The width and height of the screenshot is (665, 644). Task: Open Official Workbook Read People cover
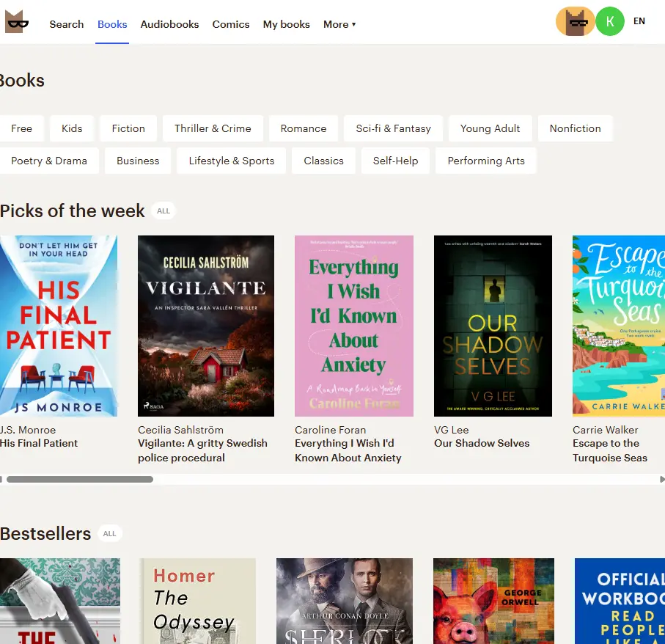click(x=620, y=601)
